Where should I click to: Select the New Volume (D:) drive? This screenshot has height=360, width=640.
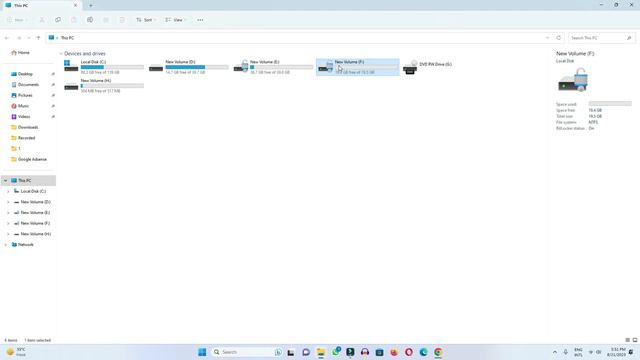point(189,67)
